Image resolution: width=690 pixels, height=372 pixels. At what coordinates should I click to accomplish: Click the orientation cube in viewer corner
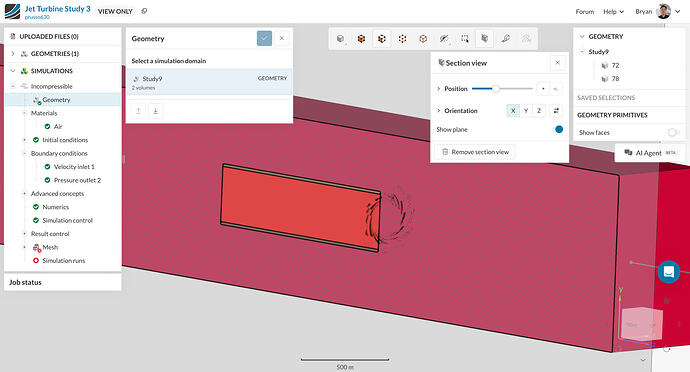(641, 324)
